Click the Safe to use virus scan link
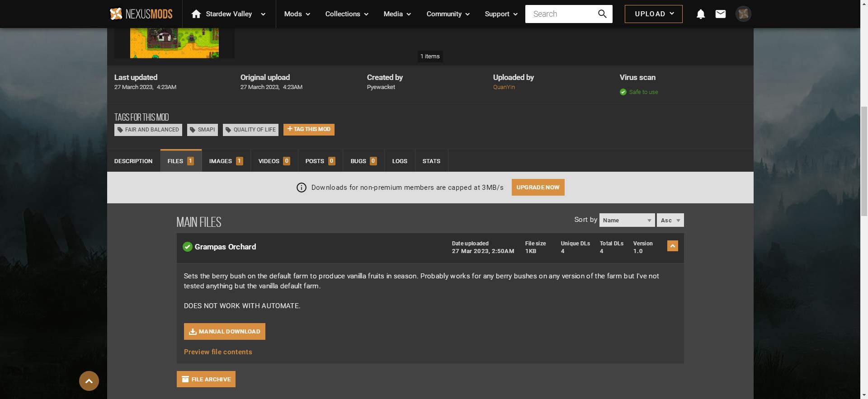 643,92
